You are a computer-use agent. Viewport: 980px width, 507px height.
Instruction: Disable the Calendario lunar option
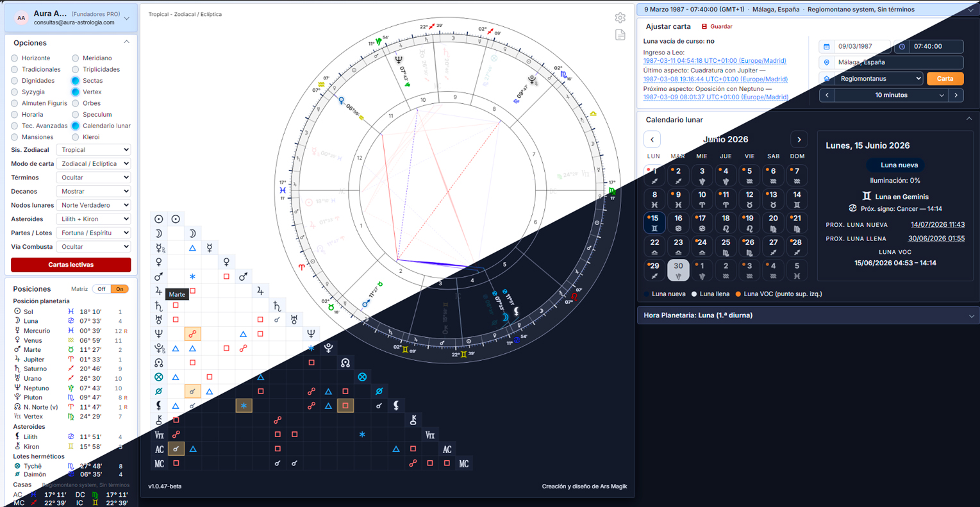pos(76,126)
